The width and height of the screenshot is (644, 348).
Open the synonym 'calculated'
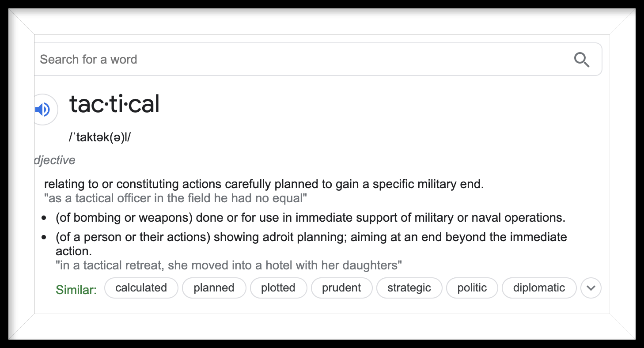(x=141, y=288)
